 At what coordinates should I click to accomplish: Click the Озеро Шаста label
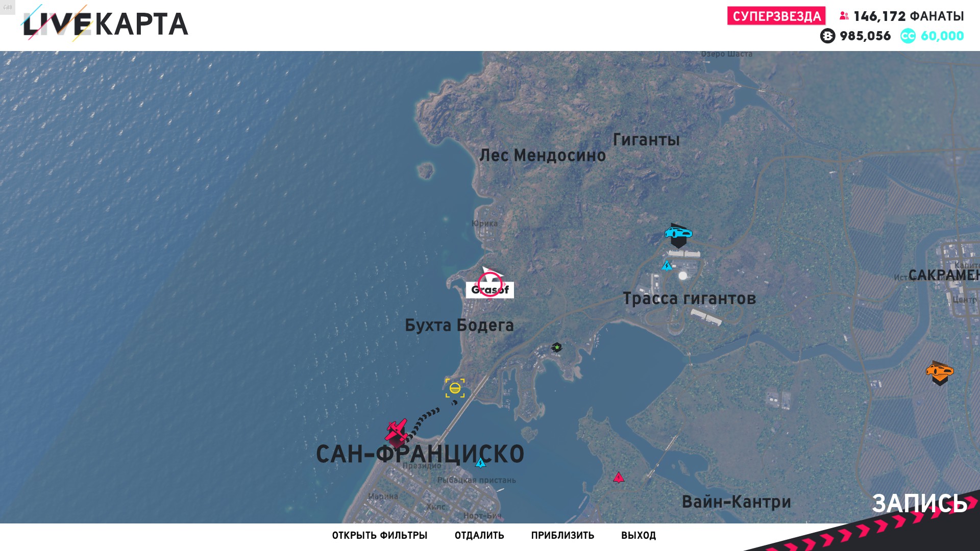(726, 54)
